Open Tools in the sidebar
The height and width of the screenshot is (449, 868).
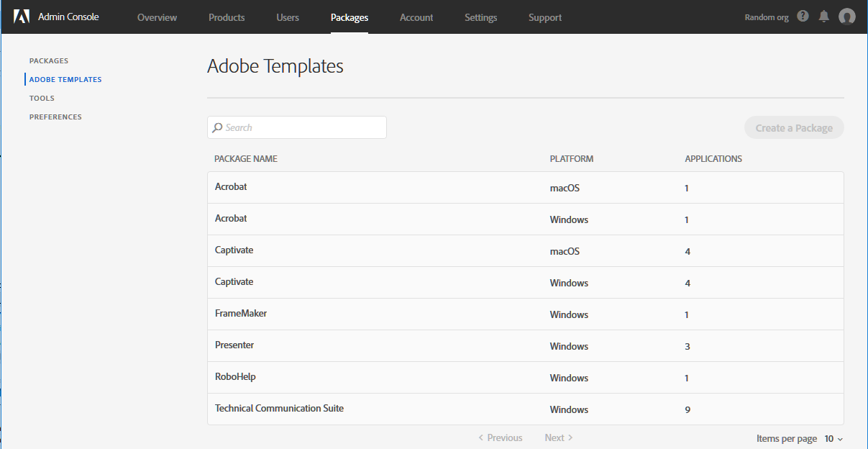tap(42, 99)
